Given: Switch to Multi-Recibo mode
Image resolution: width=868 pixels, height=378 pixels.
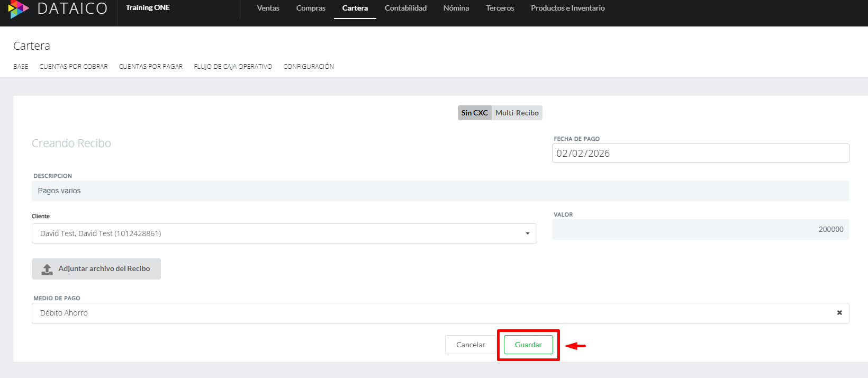Looking at the screenshot, I should pos(517,113).
